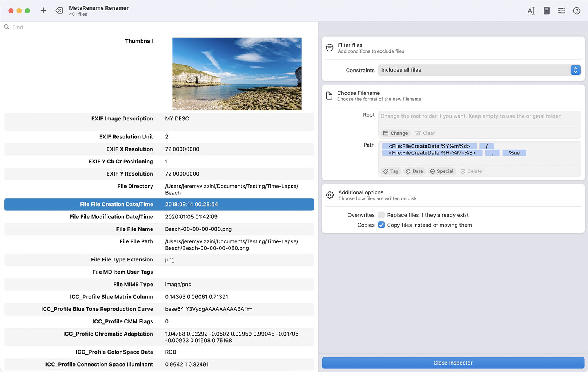The width and height of the screenshot is (588, 372).
Task: Insert a tag token using the Tag icon
Action: tap(391, 171)
